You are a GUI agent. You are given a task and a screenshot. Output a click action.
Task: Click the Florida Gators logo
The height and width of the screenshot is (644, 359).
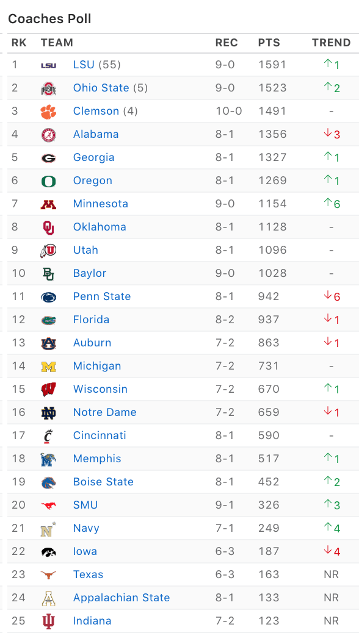pyautogui.click(x=48, y=320)
